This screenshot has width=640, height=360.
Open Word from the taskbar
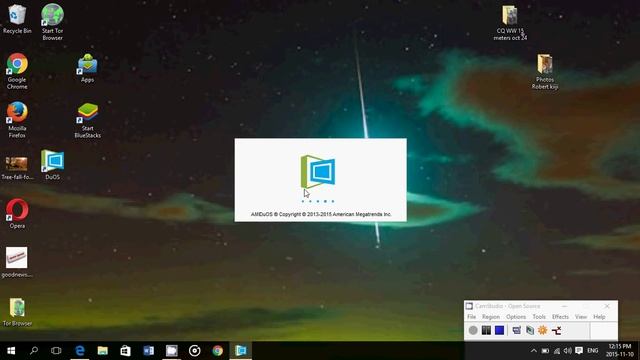(x=149, y=351)
